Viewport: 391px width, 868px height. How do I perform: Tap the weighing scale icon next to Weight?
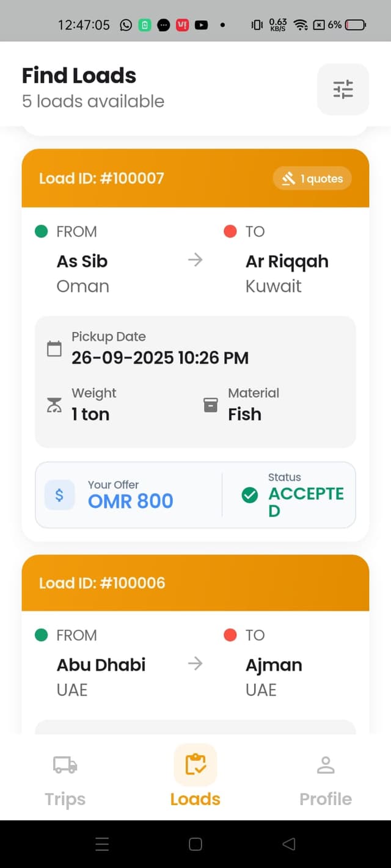point(55,404)
